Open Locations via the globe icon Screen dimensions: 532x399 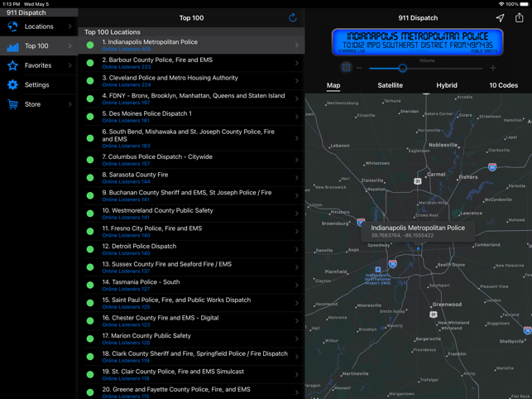(12, 26)
